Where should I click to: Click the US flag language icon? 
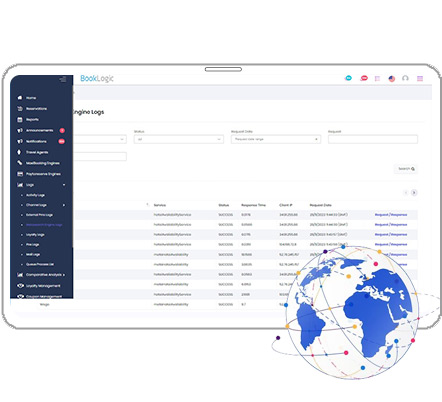pos(392,79)
